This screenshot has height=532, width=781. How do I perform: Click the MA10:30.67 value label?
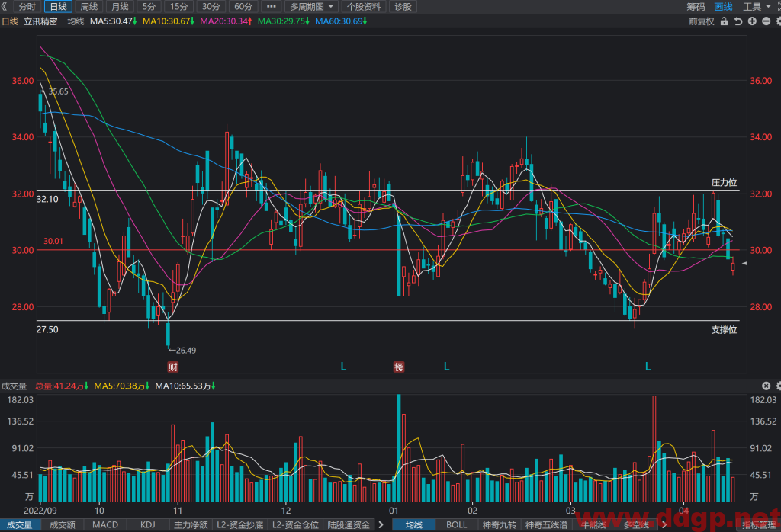(169, 21)
